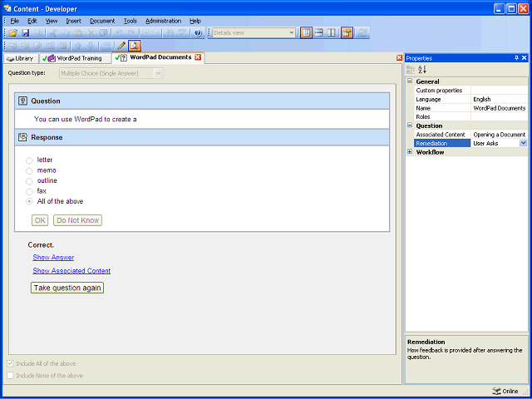The height and width of the screenshot is (399, 532).
Task: Click the categorized properties view icon
Action: (x=411, y=70)
